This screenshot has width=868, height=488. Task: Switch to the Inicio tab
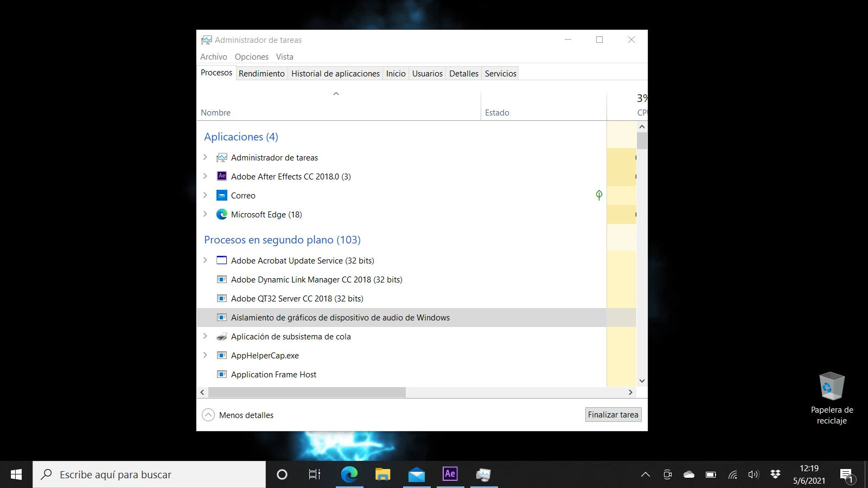[396, 74]
